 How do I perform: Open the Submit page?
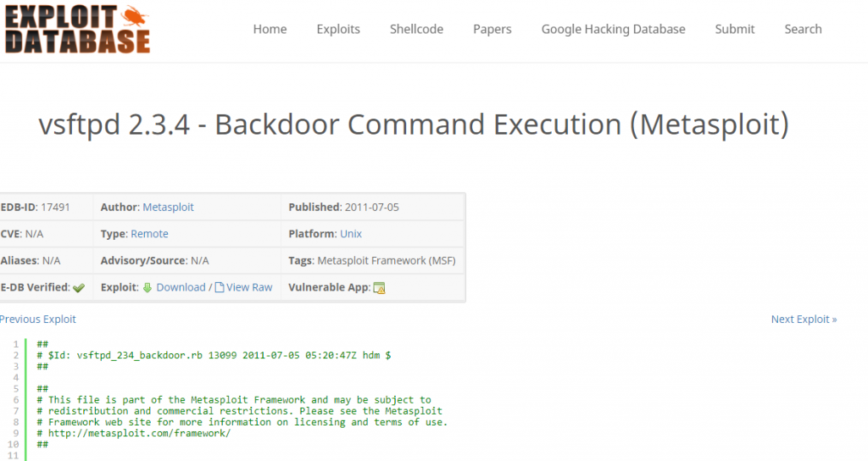tap(735, 30)
